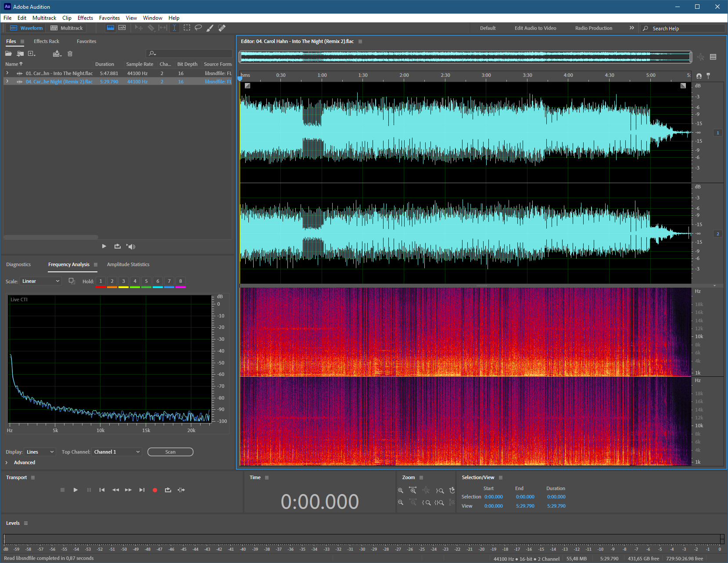The height and width of the screenshot is (563, 728).
Task: Expand the 04. Remix 2.flac file row
Action: pyautogui.click(x=7, y=82)
